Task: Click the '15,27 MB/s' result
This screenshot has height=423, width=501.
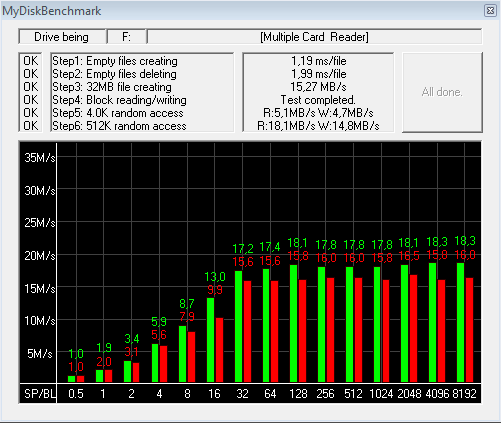Action: click(x=318, y=87)
